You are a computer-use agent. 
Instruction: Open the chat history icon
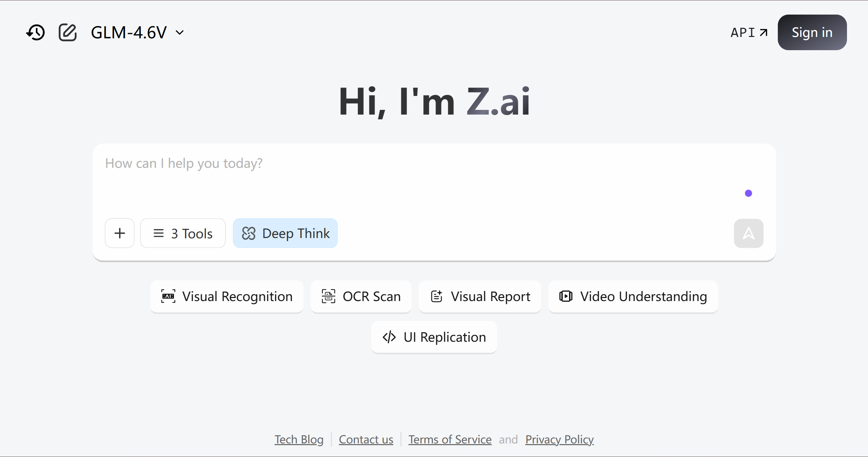(x=36, y=33)
